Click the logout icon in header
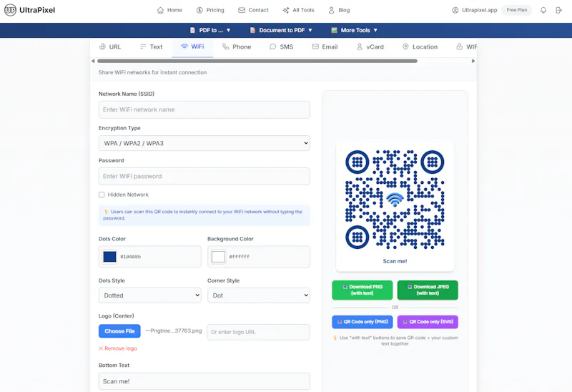This screenshot has width=572, height=392. 558,10
